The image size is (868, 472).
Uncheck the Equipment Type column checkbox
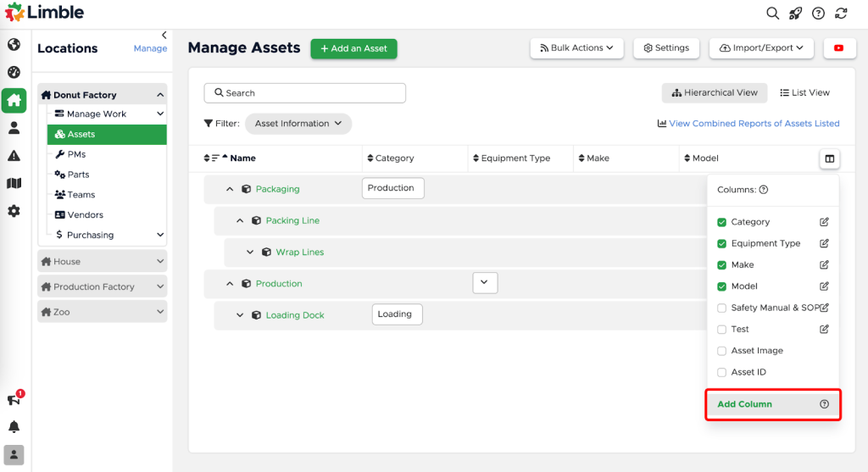(722, 243)
